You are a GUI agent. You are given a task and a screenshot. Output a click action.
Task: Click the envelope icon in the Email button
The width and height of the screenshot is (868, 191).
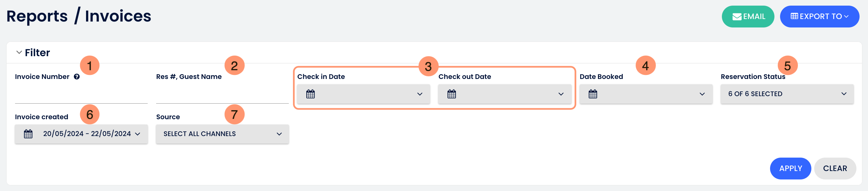tap(737, 17)
